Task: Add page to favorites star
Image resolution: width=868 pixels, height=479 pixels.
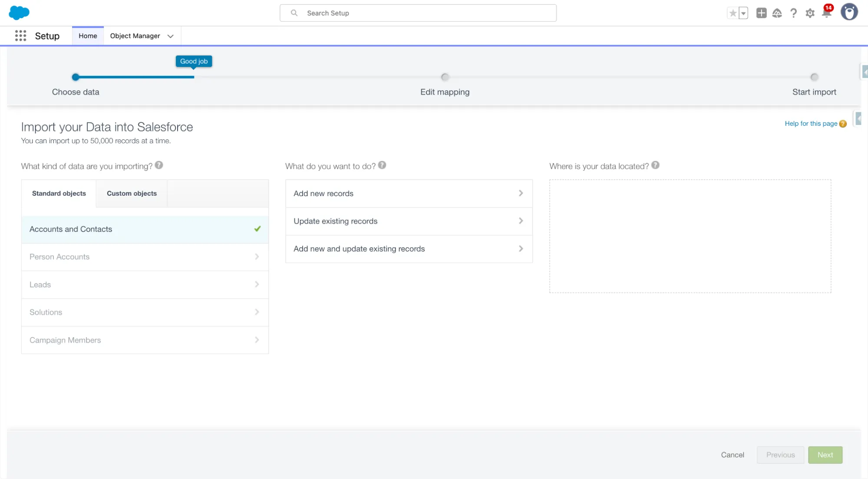Action: [x=733, y=13]
